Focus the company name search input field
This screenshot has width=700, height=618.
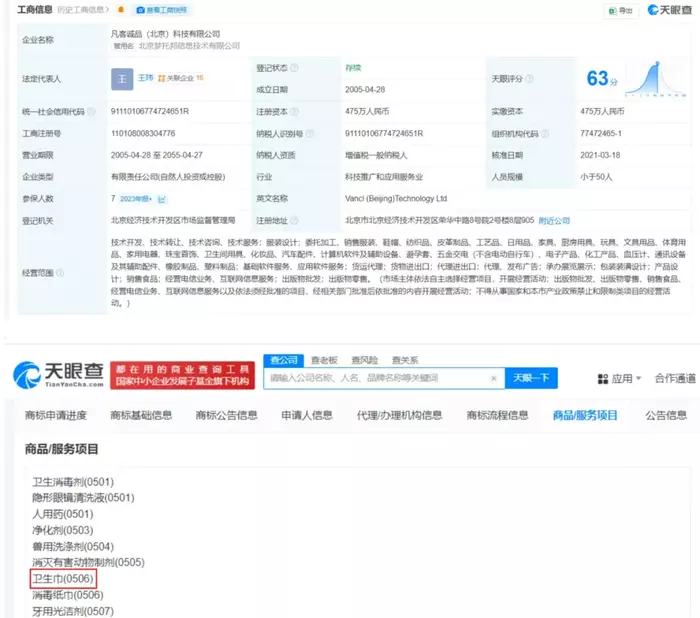[375, 378]
